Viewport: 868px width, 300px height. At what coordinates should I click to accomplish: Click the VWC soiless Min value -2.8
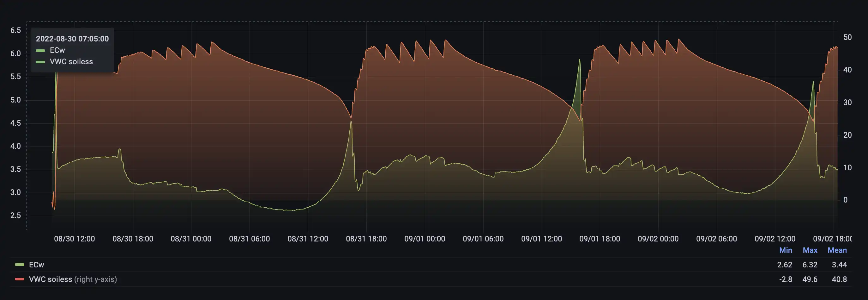tap(786, 279)
